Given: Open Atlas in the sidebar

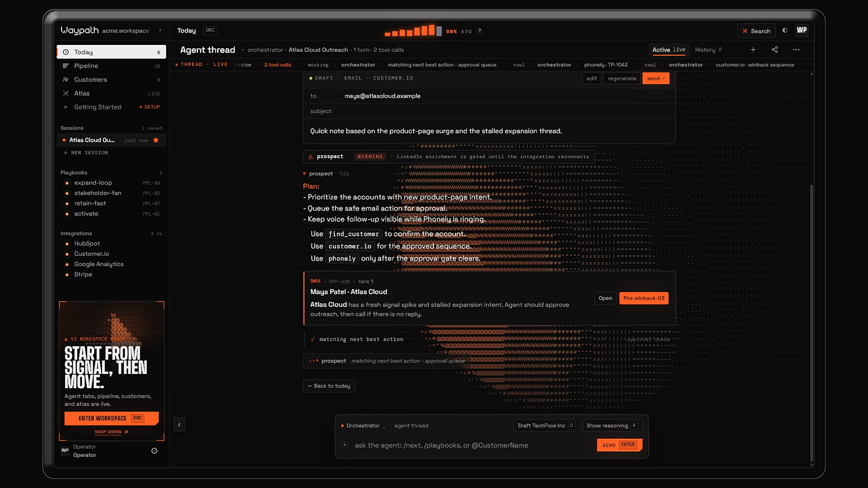Looking at the screenshot, I should point(111,93).
